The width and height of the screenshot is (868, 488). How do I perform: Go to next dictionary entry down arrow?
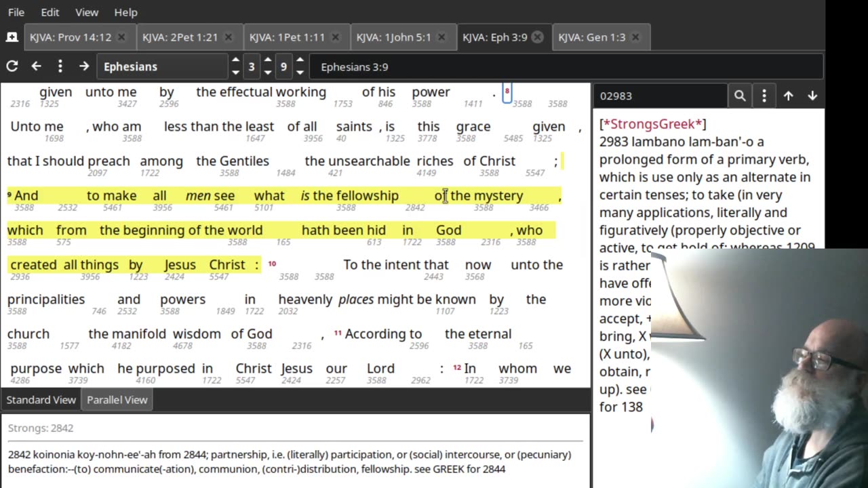[x=812, y=96]
